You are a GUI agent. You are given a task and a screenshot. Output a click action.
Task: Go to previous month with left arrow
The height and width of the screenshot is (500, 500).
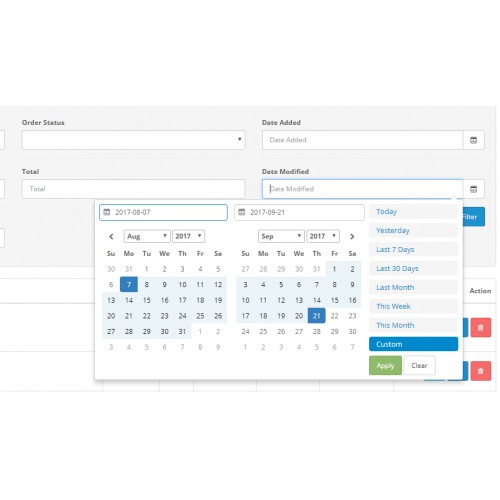point(111,236)
